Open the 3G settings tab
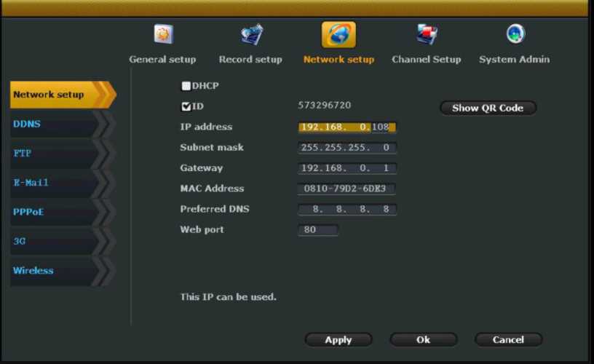 click(55, 242)
